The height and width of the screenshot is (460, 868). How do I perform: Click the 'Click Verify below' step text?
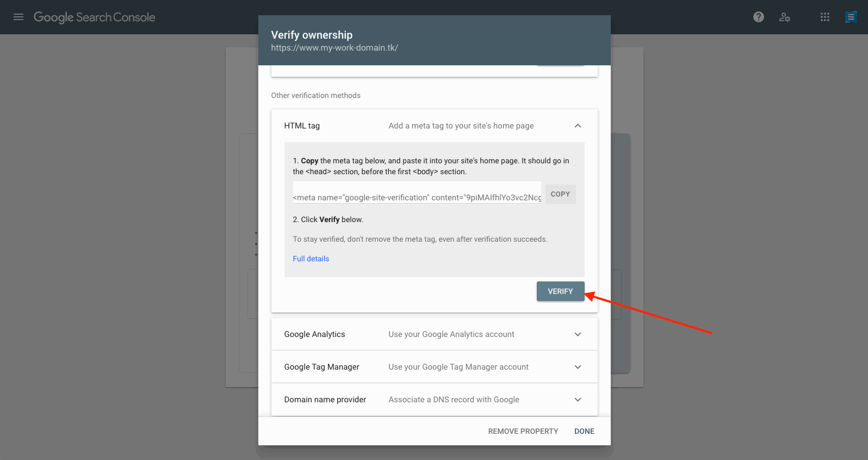point(328,219)
